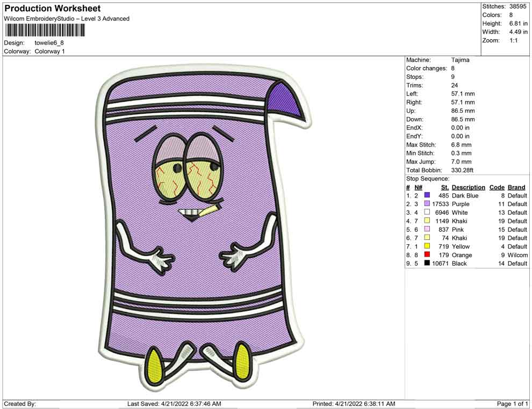The height and width of the screenshot is (409, 532).
Task: Click the "Black" description text
Action: pyautogui.click(x=459, y=264)
